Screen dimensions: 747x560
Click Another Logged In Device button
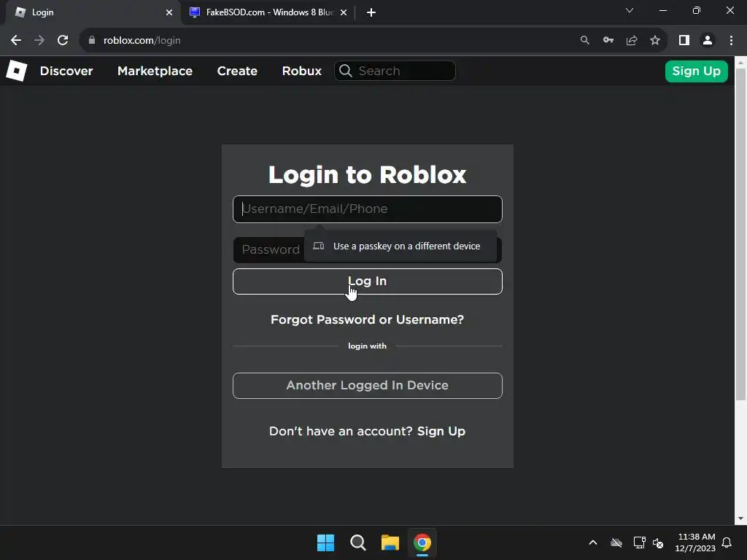pyautogui.click(x=368, y=385)
